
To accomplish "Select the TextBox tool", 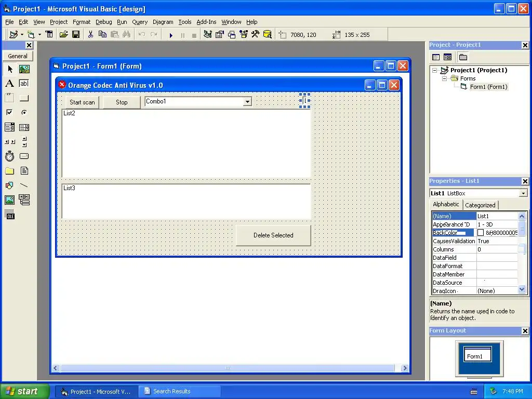I will [24, 84].
